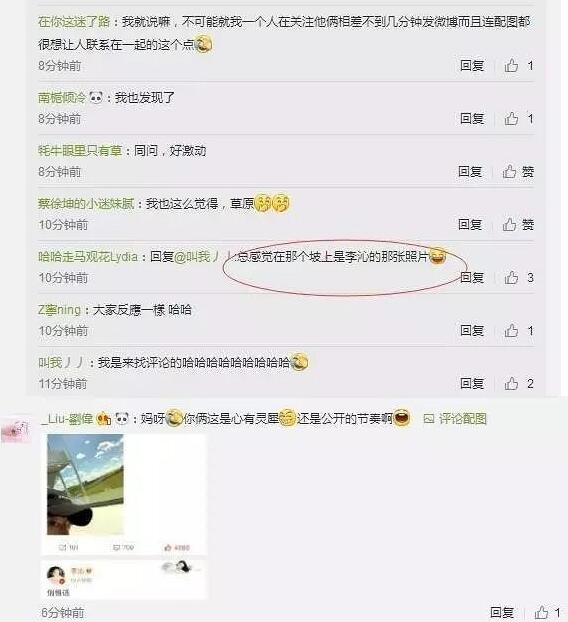Screen dimensions: 568x622
Task: Open username Z攀ning profile
Action: pos(59,310)
